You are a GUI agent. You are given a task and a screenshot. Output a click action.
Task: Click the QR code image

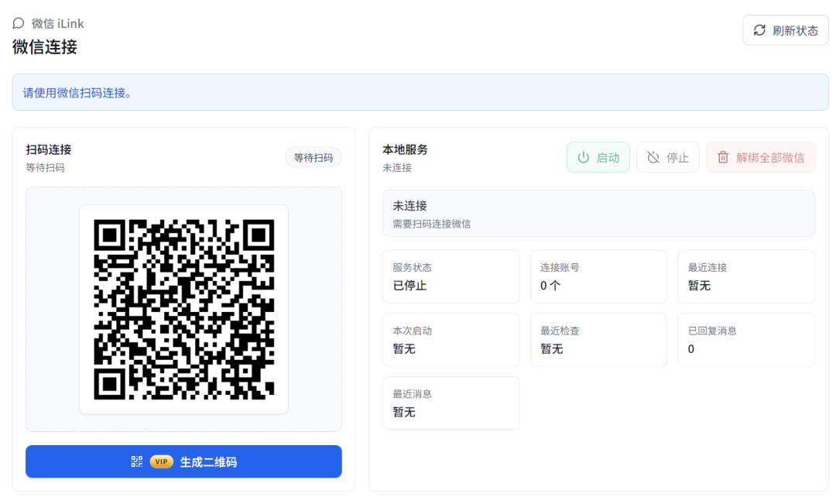[184, 310]
